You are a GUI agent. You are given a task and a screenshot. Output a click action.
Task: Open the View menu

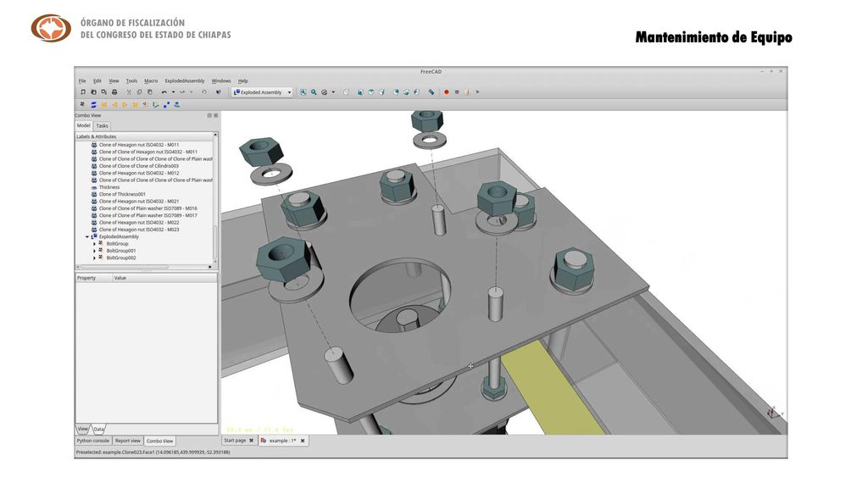pos(114,80)
